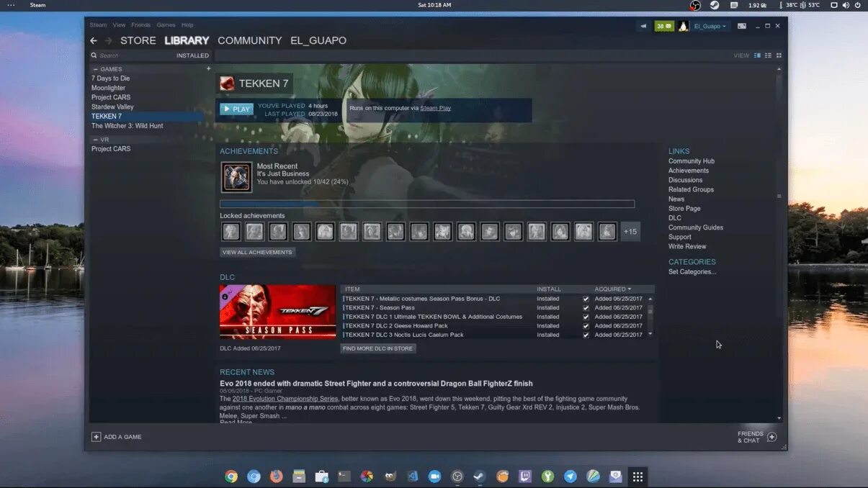Open the Help menu

click(187, 25)
